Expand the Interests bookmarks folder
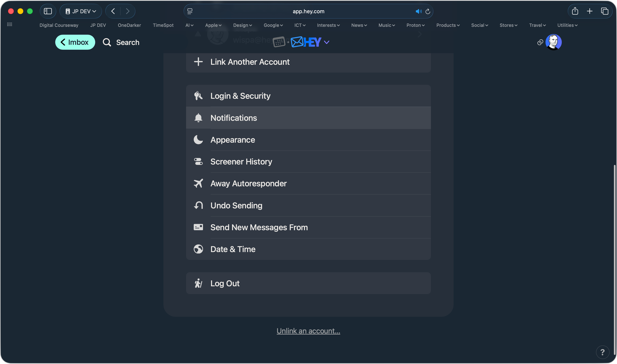The image size is (617, 364). coord(329,25)
